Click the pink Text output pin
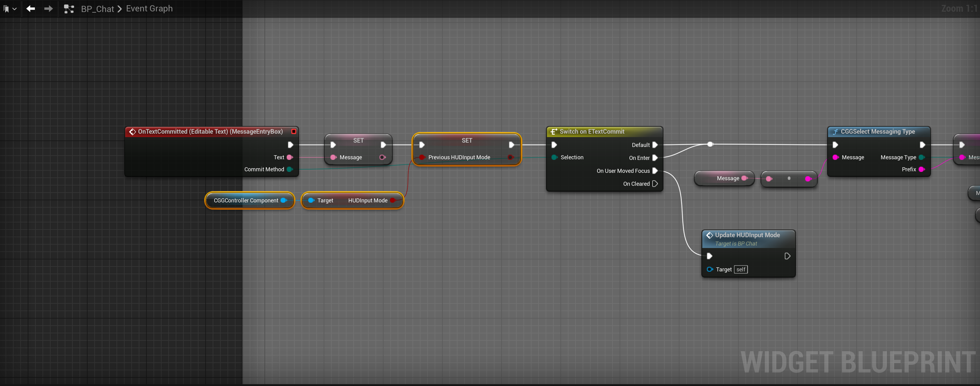 point(289,157)
